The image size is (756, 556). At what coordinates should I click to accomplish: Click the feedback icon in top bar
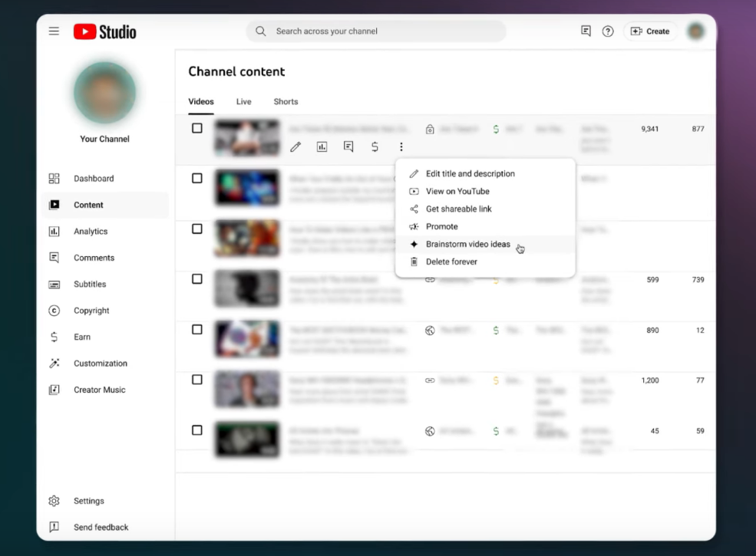click(x=586, y=31)
